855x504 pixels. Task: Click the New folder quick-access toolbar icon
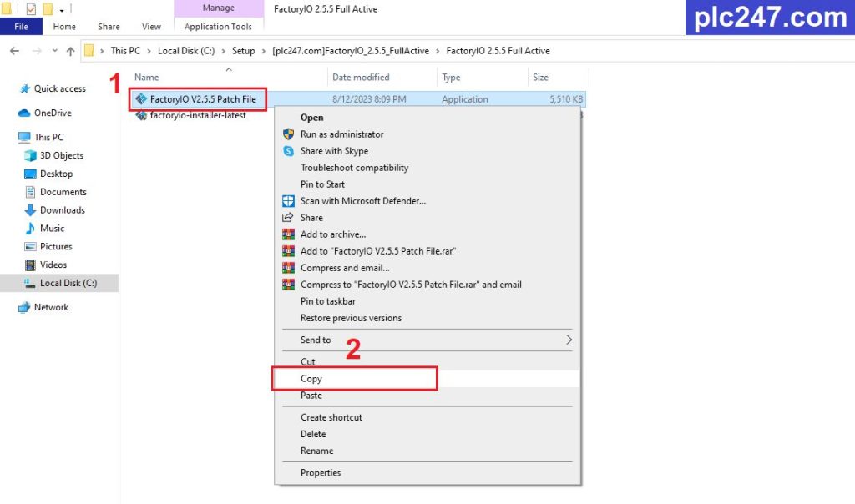pos(48,8)
